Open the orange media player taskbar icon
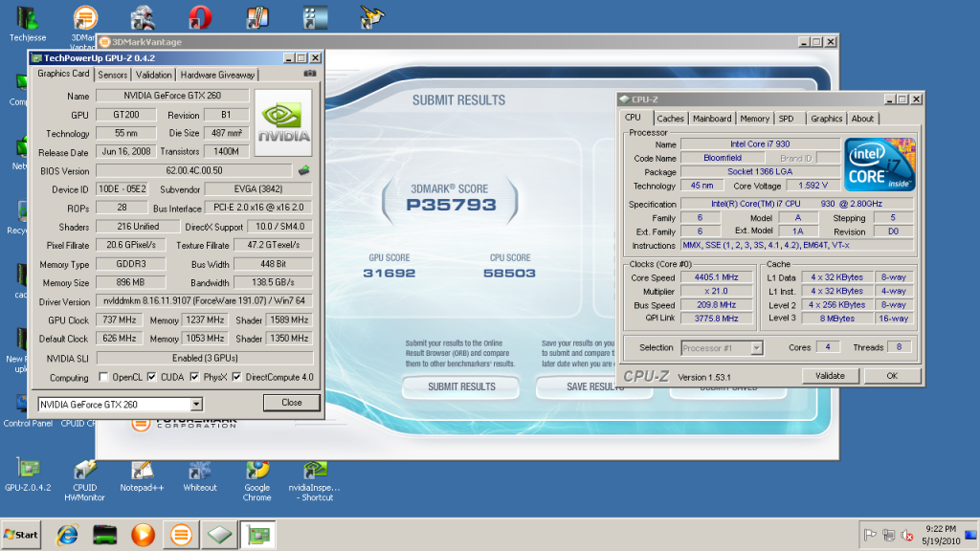The image size is (980, 551). (x=144, y=535)
